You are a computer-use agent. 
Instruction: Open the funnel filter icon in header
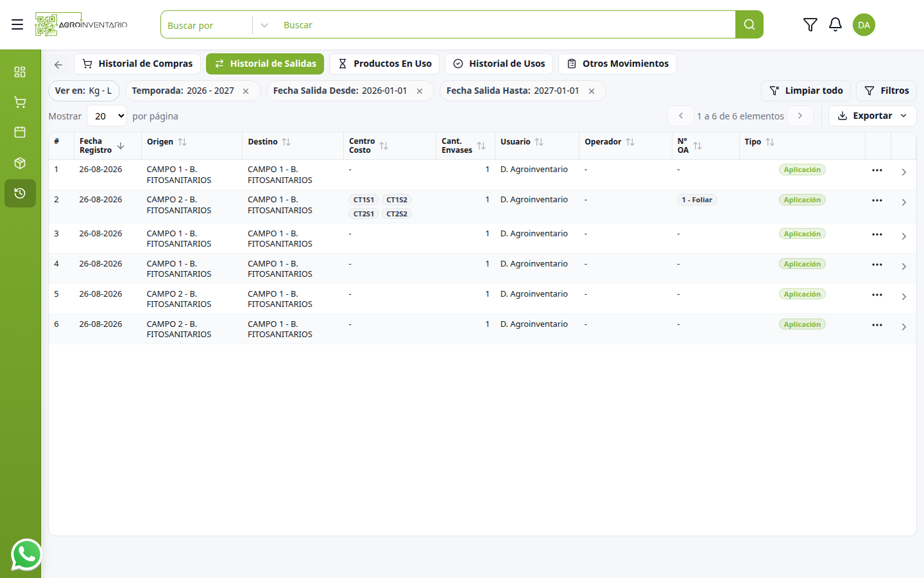[x=810, y=24]
